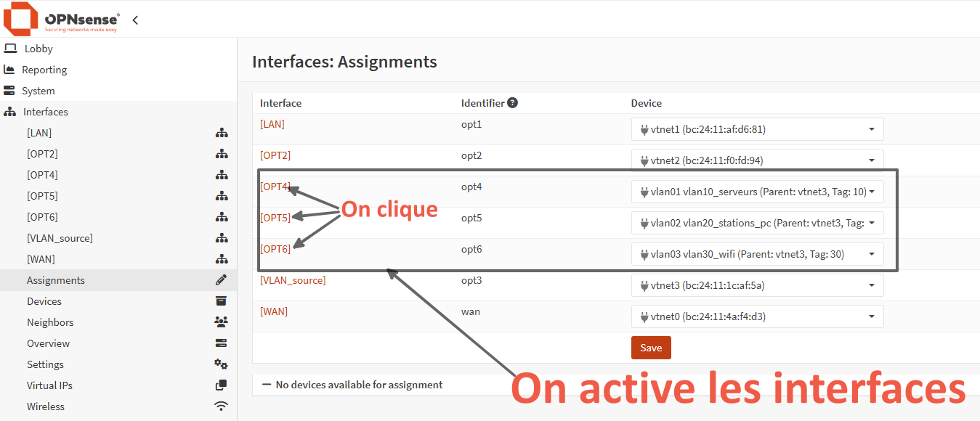Screen dimensions: 980x421
Task: Click the Identifier help question mark icon
Action: pyautogui.click(x=512, y=103)
